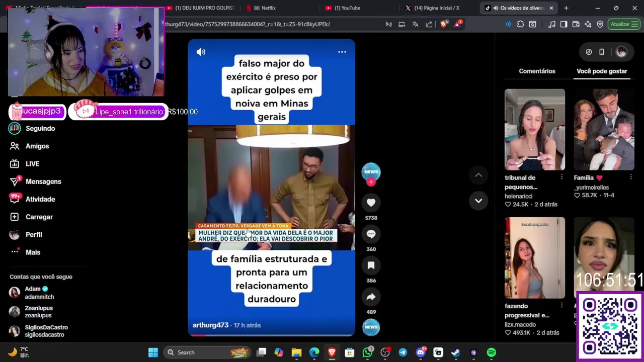Screen dimensions: 644x362
Task: Click the browser address bar URL
Action: pos(248,24)
